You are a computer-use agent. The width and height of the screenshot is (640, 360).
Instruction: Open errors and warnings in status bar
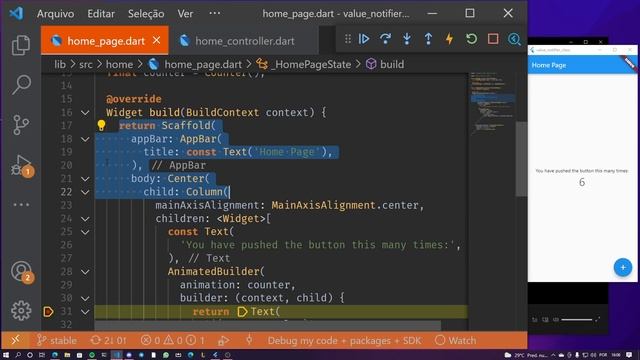pos(173,340)
